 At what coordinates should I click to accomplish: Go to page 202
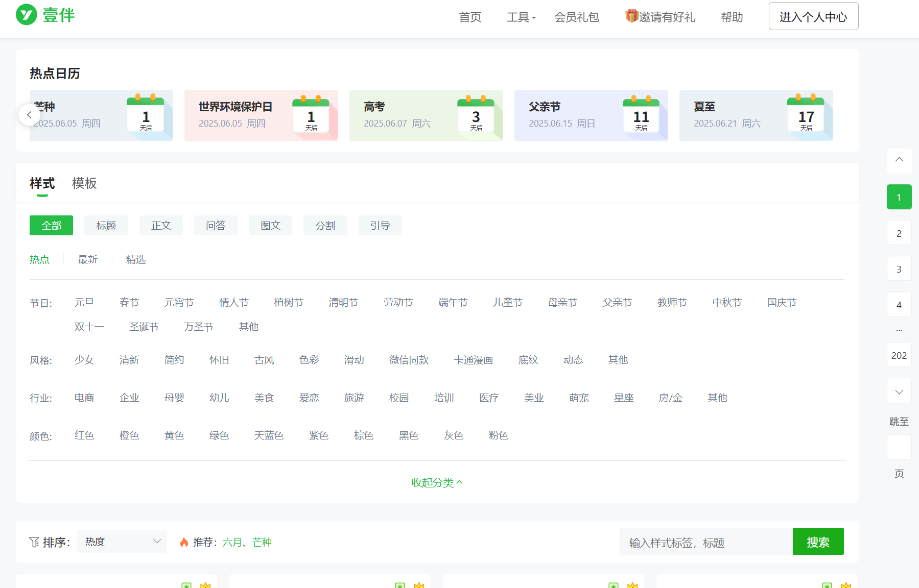pos(899,355)
